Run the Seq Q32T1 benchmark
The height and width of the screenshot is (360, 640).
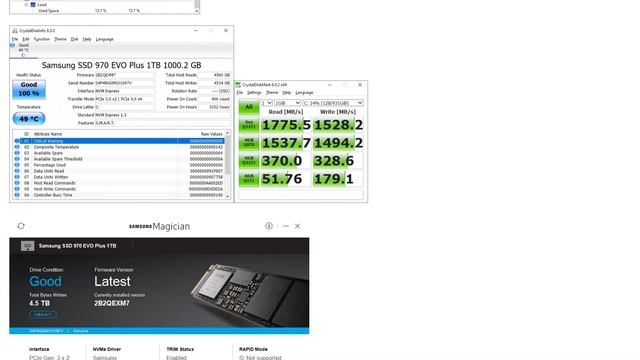(x=249, y=125)
